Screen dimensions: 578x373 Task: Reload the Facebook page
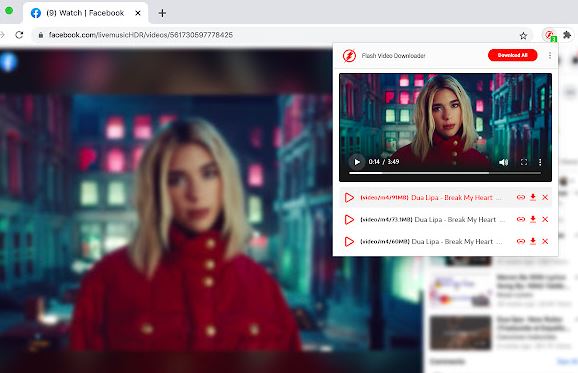click(x=19, y=35)
